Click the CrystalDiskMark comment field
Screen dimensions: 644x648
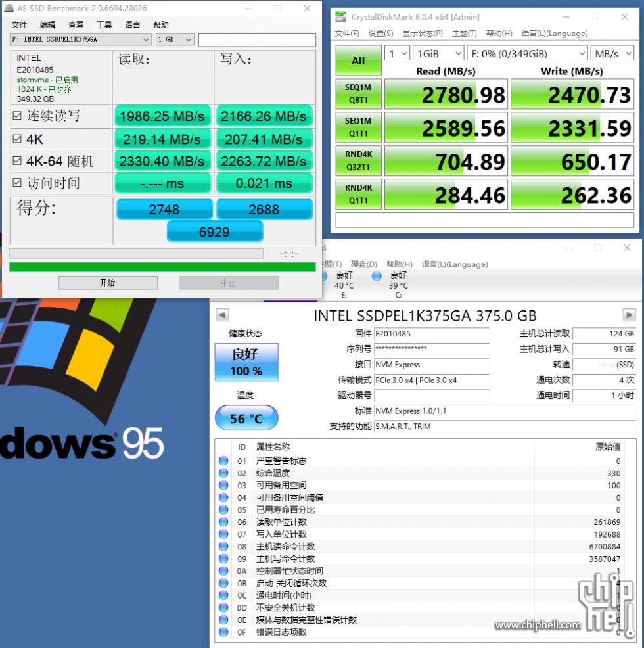484,220
